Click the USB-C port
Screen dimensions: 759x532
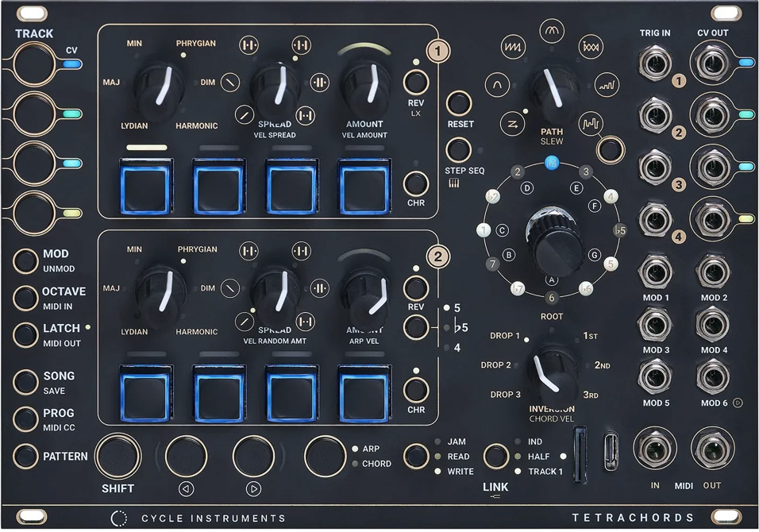(x=611, y=450)
